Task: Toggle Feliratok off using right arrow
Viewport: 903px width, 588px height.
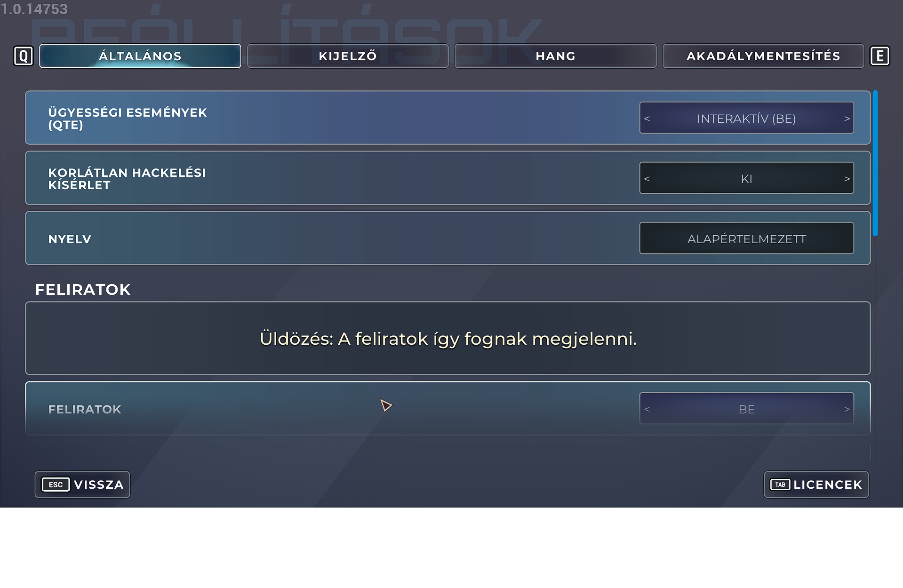Action: pyautogui.click(x=847, y=409)
